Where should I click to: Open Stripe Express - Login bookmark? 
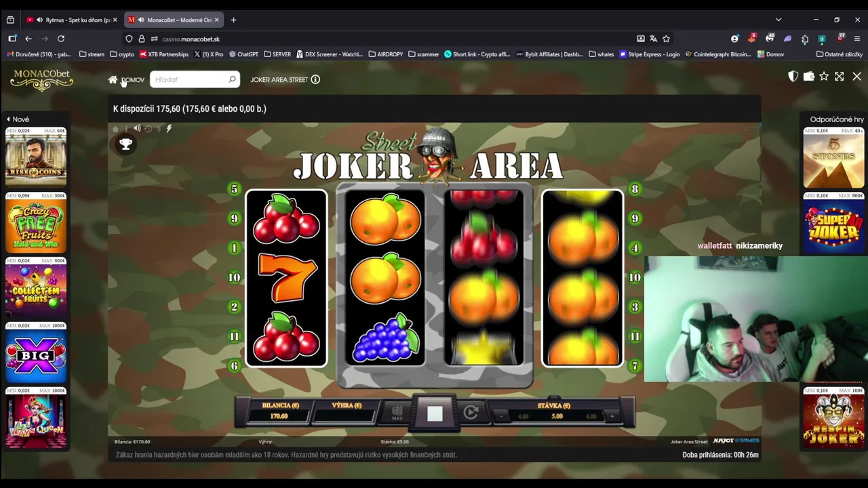pos(650,54)
